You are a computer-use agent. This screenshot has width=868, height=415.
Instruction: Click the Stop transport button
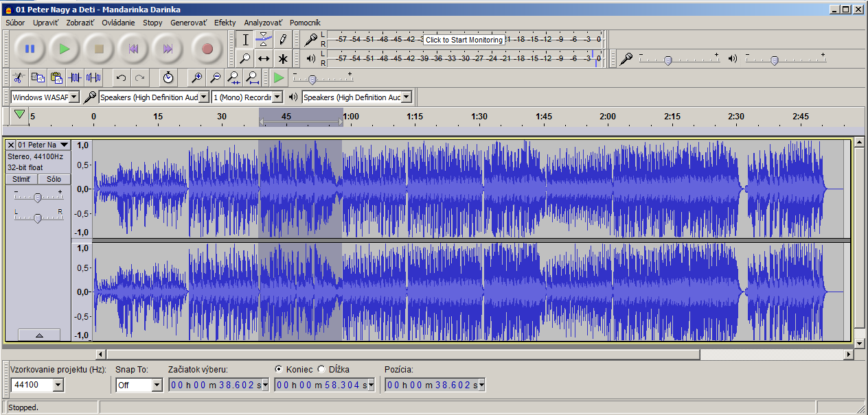99,49
